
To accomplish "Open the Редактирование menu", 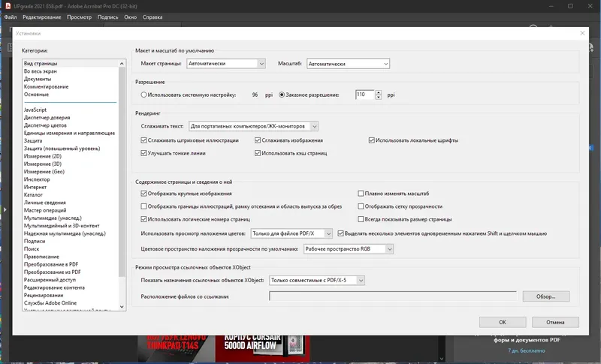I will pyautogui.click(x=42, y=17).
